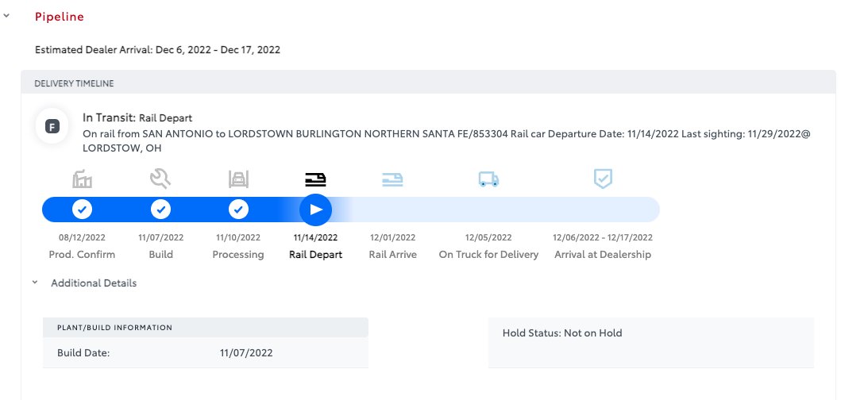This screenshot has height=400, width=868.
Task: Click the Build Date label
Action: coord(83,353)
